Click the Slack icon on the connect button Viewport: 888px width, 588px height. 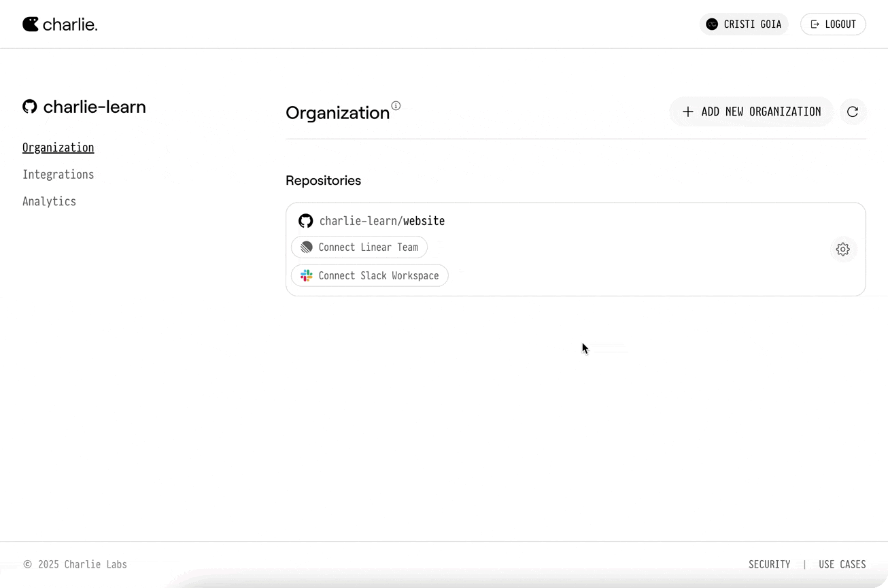[x=306, y=275]
